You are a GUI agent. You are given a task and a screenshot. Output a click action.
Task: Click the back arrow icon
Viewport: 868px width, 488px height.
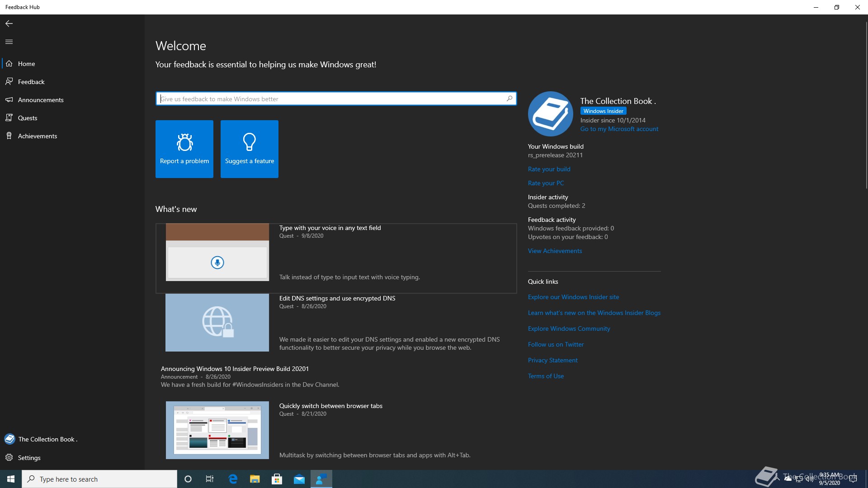(x=9, y=23)
